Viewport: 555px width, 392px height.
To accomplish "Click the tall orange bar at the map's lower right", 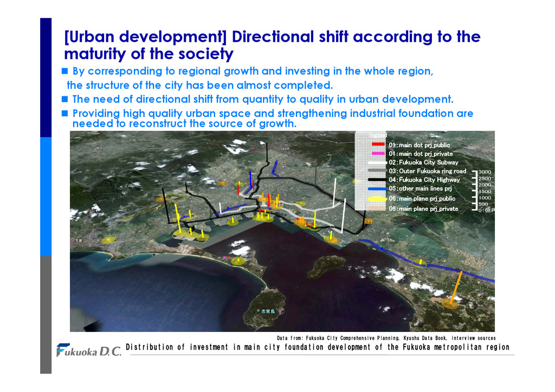I will click(455, 289).
